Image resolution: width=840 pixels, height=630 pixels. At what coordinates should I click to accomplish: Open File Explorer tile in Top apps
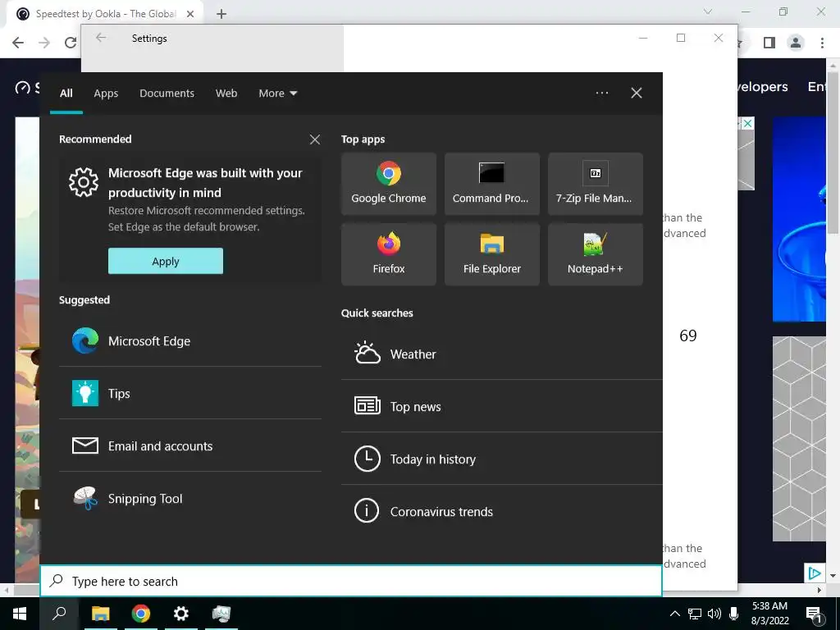pyautogui.click(x=492, y=254)
